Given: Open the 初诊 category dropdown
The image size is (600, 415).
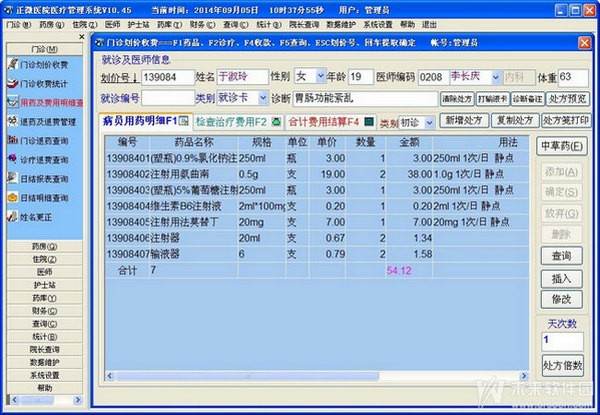Looking at the screenshot, I should click(x=430, y=122).
